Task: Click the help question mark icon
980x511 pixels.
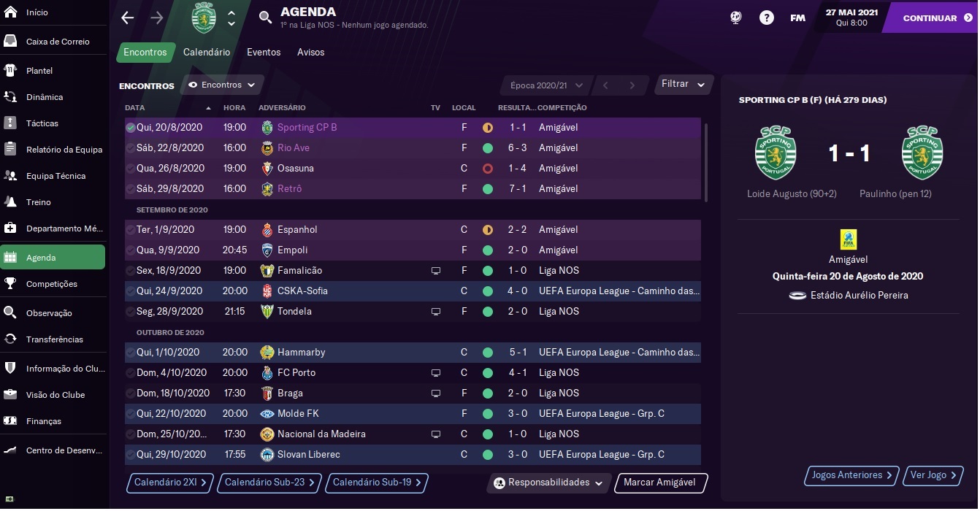Action: (x=766, y=18)
